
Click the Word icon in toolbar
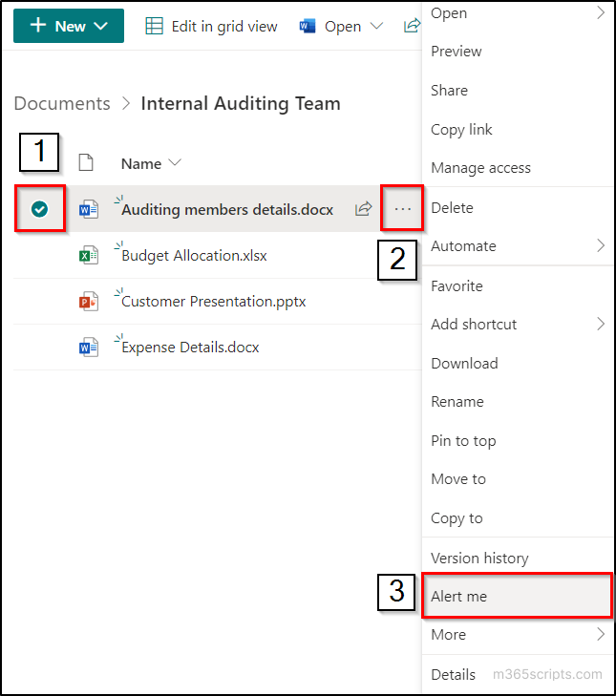[308, 26]
